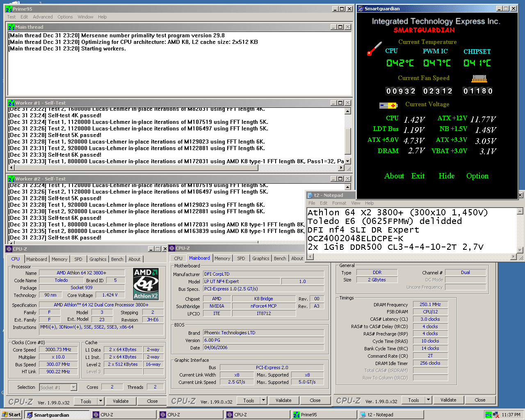The width and height of the screenshot is (525, 420).
Task: Switch to Prime95 in the taskbar
Action: click(324, 415)
